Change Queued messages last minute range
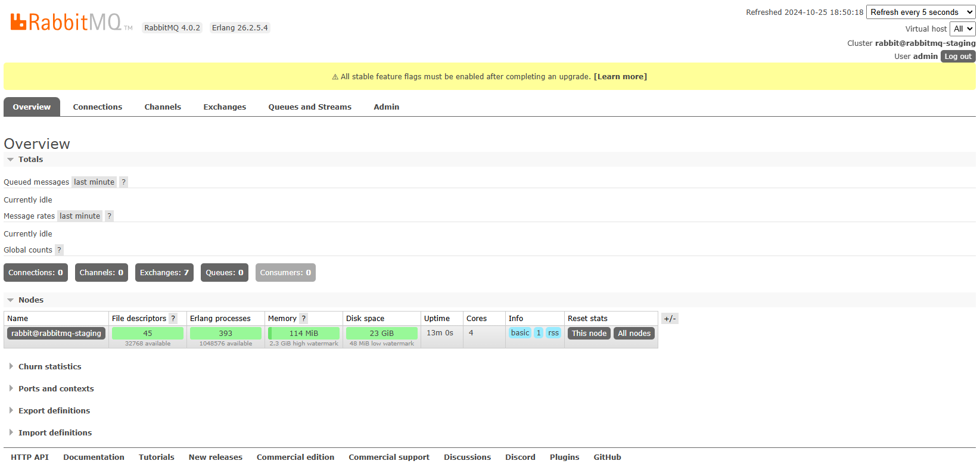 (x=94, y=182)
